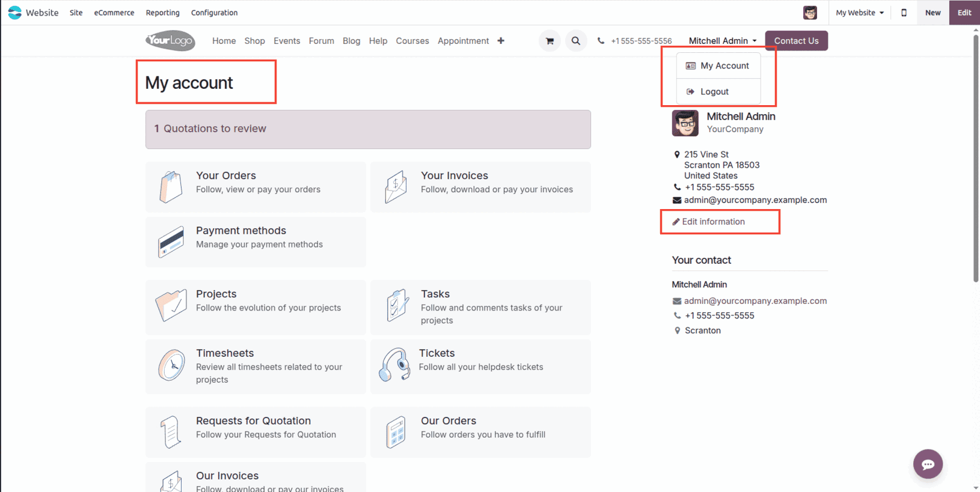Click the pencil icon beside Edit information
This screenshot has height=492, width=980.
[x=676, y=222]
